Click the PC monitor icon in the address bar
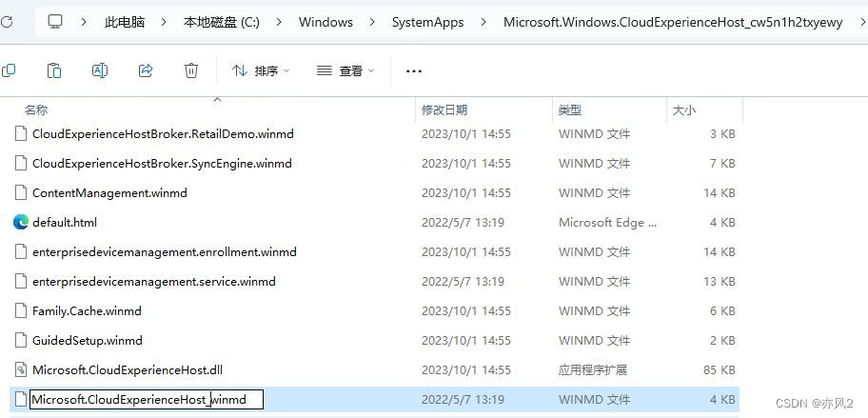This screenshot has width=868, height=418. click(x=55, y=22)
